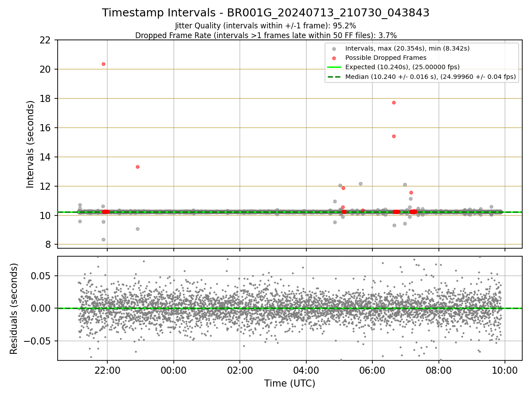
Task: Click the red point near 11.6 seconds after 07:00
Action: pos(411,192)
